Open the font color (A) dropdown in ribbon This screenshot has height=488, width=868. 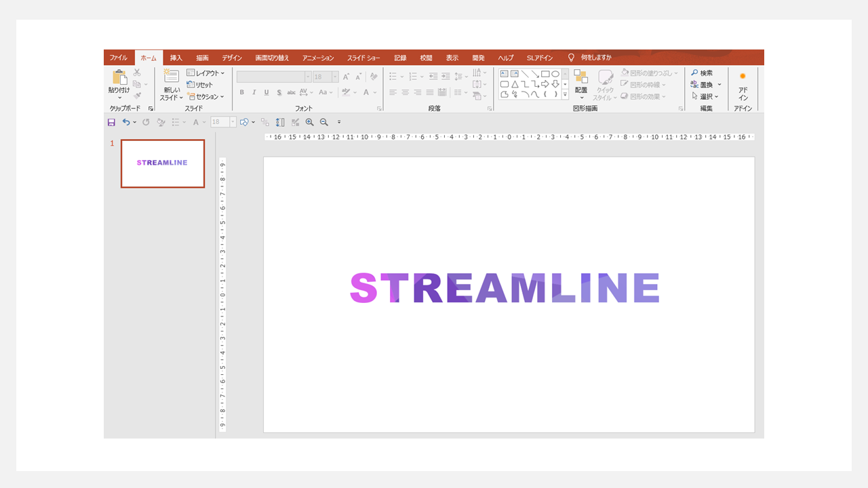click(x=375, y=92)
